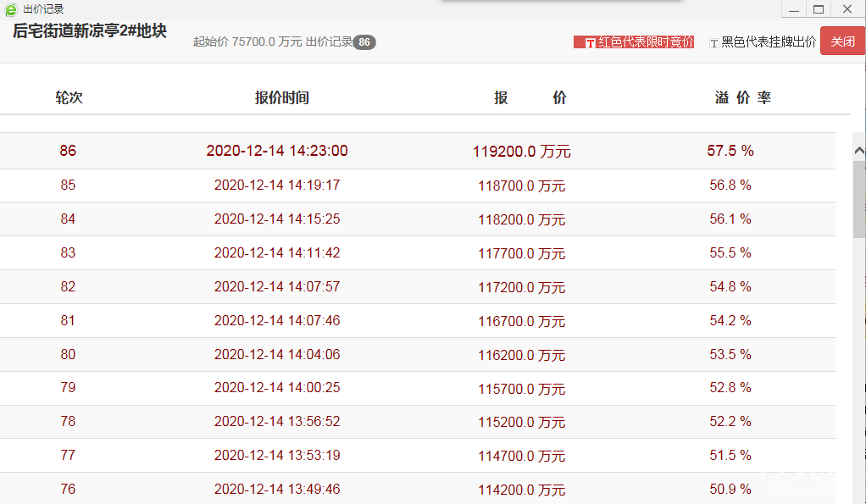Screen dimensions: 866x504
Task: Select round 76 in the bottom row
Action: click(x=68, y=489)
